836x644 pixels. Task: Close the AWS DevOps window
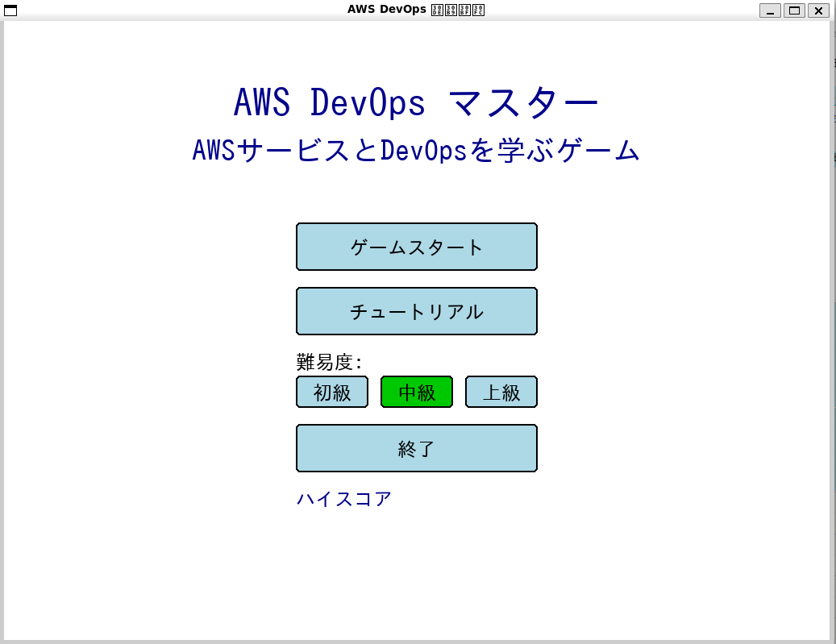818,10
